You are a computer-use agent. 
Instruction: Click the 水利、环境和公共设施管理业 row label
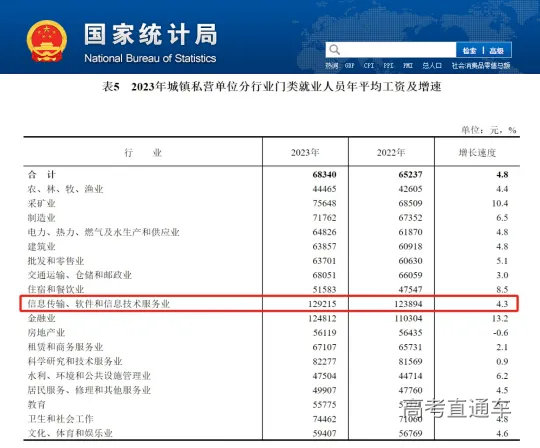coord(89,375)
